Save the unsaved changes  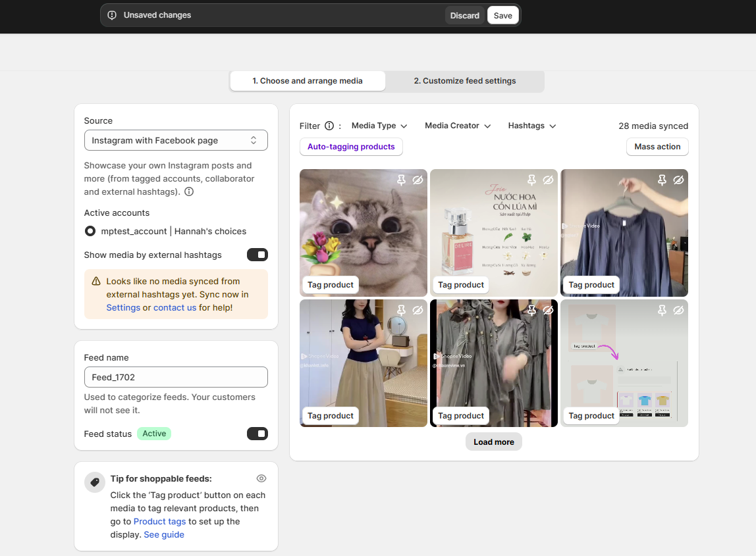502,16
